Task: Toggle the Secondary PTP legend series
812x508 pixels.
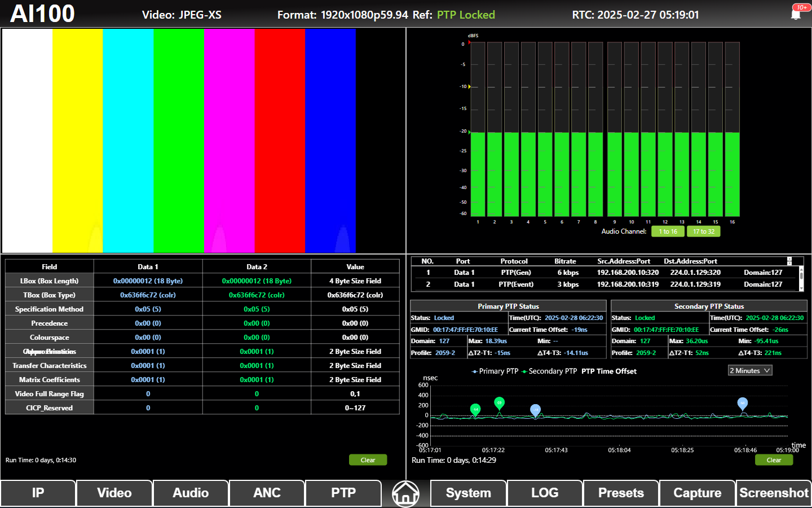Action: 550,371
